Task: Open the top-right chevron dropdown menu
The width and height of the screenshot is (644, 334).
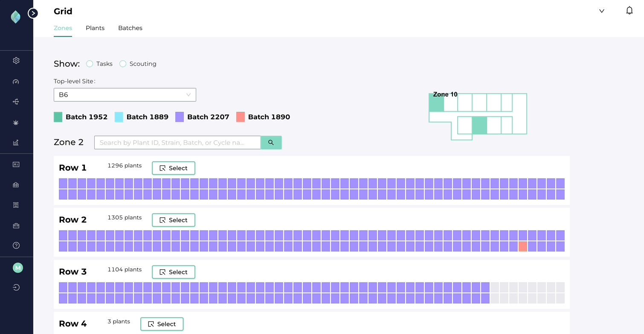Action: (602, 11)
